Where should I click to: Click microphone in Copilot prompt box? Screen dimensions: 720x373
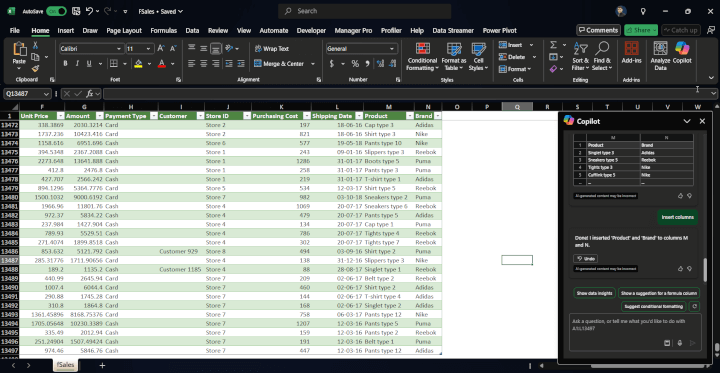point(680,343)
